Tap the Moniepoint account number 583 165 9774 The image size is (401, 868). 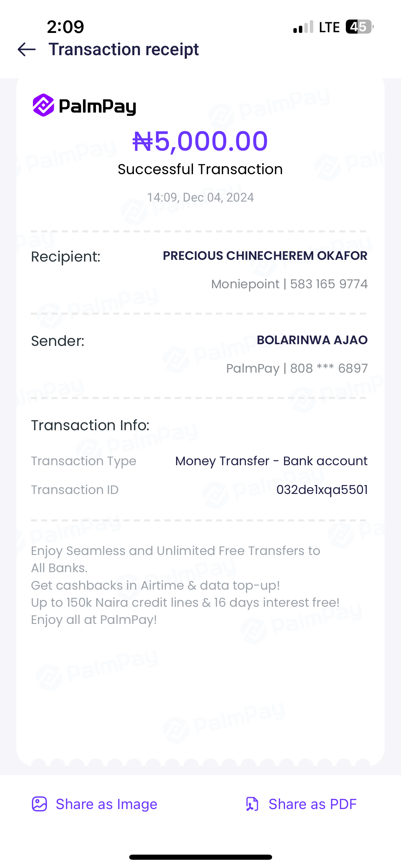tap(328, 284)
